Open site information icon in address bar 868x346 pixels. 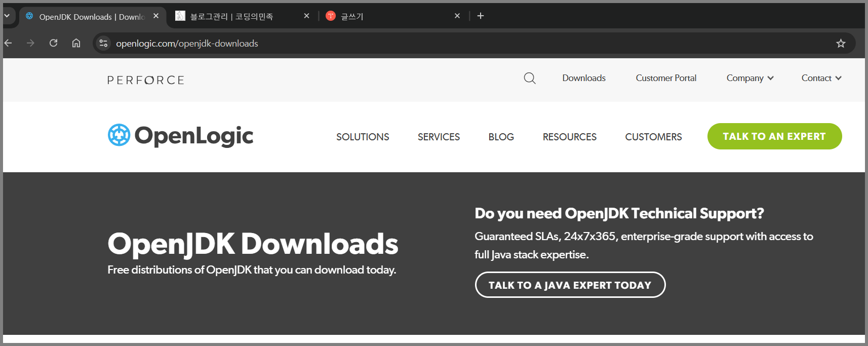103,43
